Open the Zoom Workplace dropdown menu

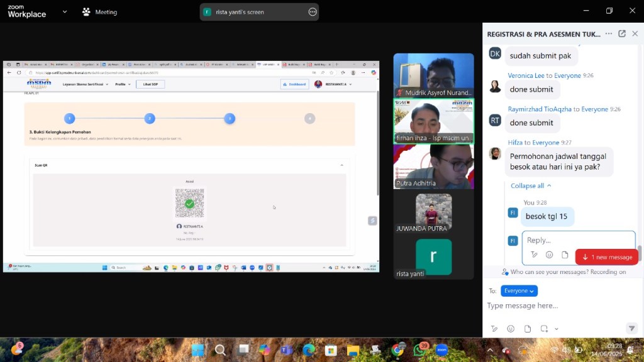65,12
